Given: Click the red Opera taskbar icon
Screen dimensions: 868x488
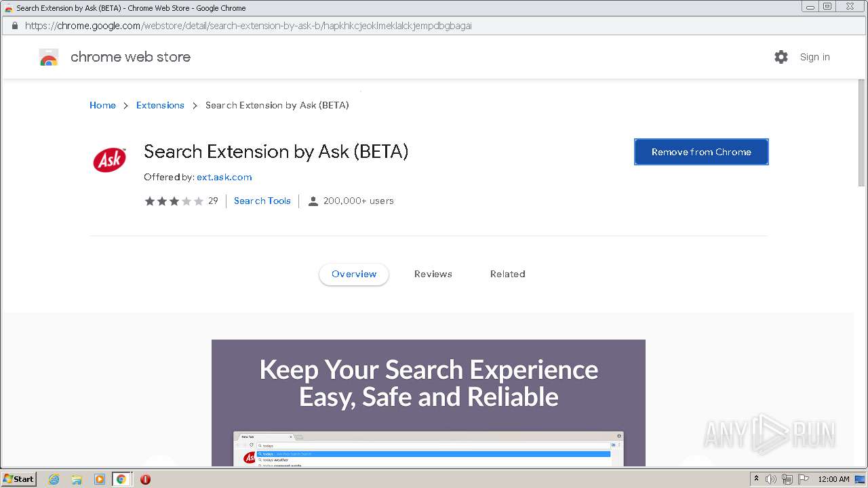Looking at the screenshot, I should click(145, 479).
